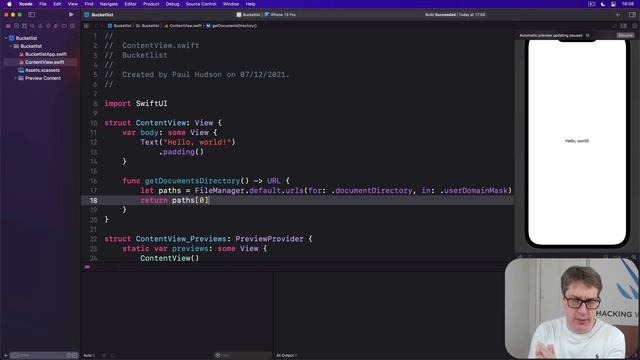Choose the Bucketlist scheme in toolbar

248,15
